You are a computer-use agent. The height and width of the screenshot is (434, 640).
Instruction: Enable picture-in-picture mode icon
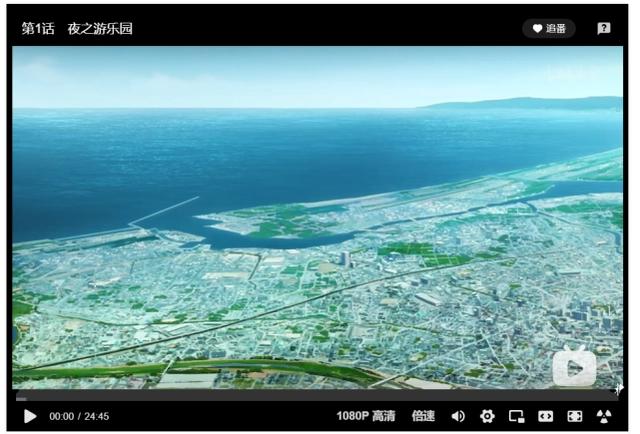(516, 416)
